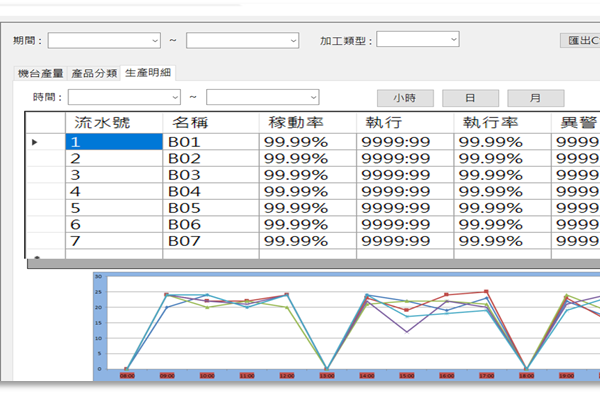Select the B05 name cell
The height and width of the screenshot is (394, 600).
tap(211, 208)
